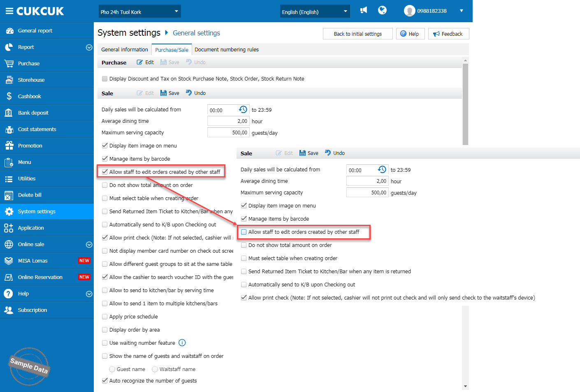Viewport: 580px width, 392px height.
Task: Click the Feedback button
Action: (x=448, y=34)
